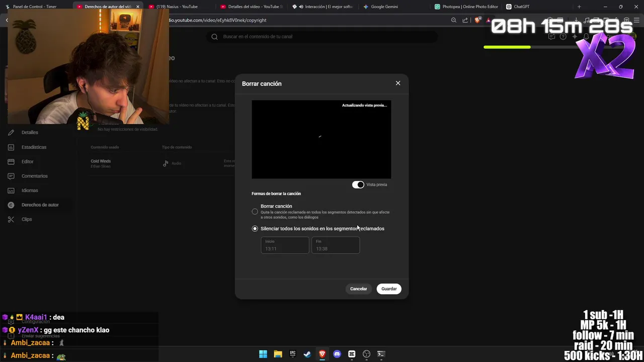Click the Idiomas translate icon
The width and height of the screenshot is (644, 362).
coord(11,191)
